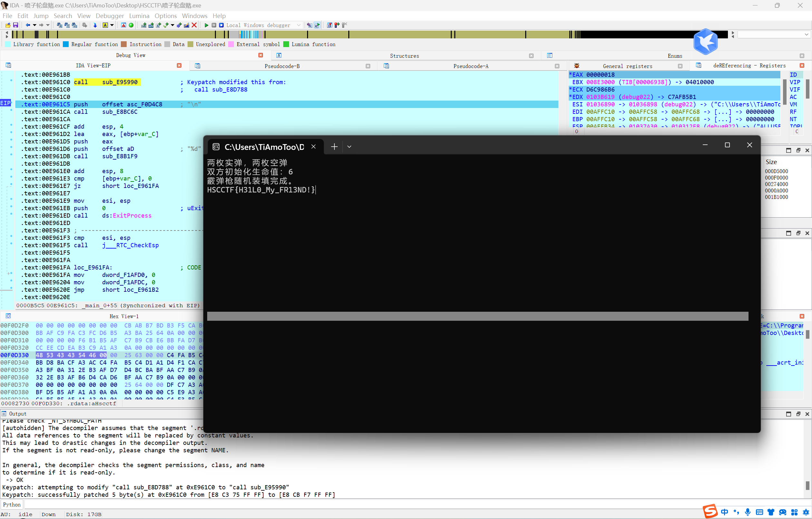Image resolution: width=812 pixels, height=519 pixels.
Task: Open the Jump menu
Action: point(41,16)
